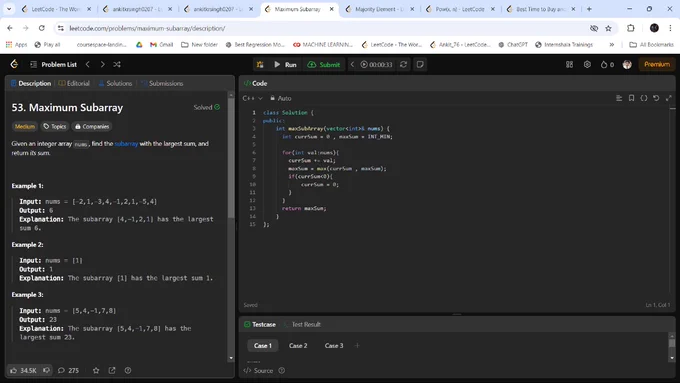Select the Test Result tab
Image resolution: width=680 pixels, height=383 pixels.
(302, 324)
